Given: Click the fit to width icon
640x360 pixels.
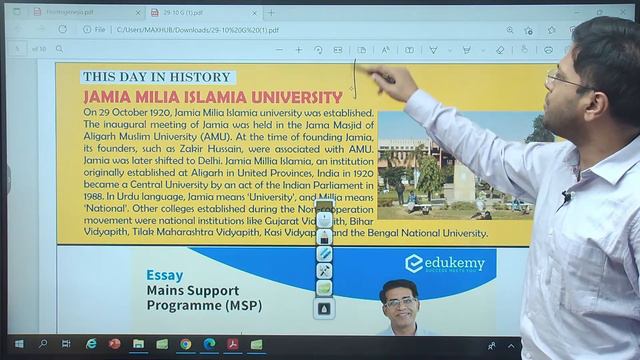Looking at the screenshot, I should [338, 50].
